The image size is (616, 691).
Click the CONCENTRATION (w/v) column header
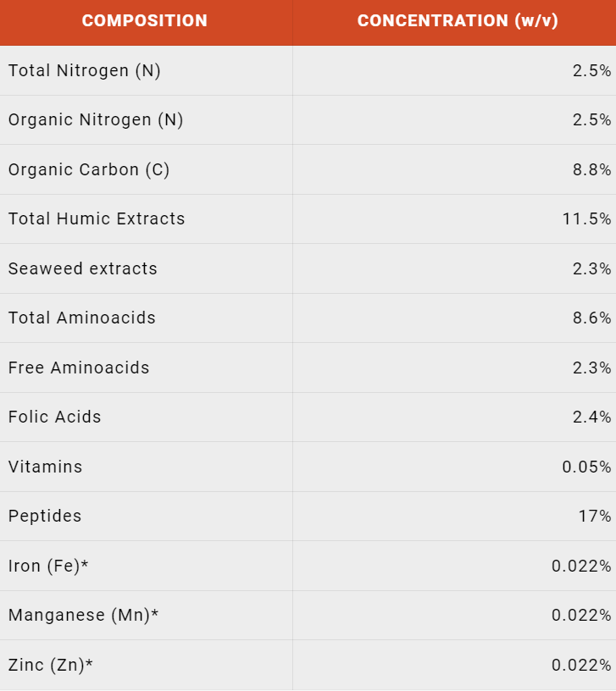click(458, 20)
